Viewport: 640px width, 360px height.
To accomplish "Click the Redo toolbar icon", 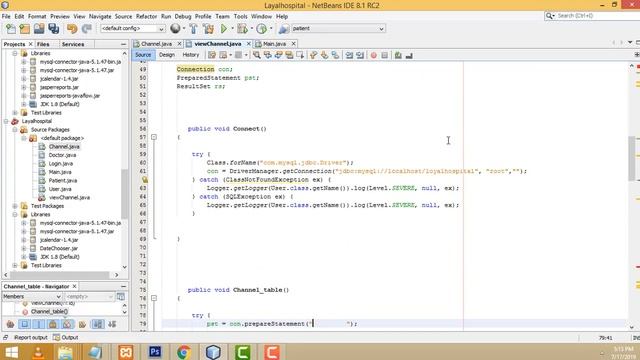I will coord(87,29).
